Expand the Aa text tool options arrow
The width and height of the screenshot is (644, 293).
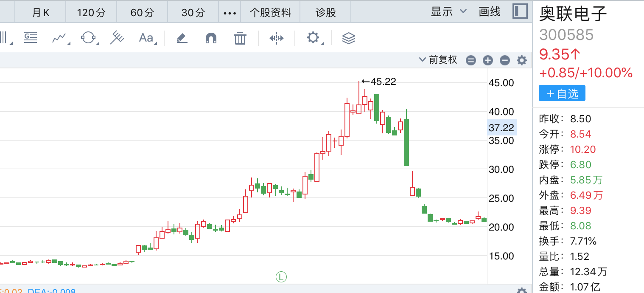tap(155, 43)
